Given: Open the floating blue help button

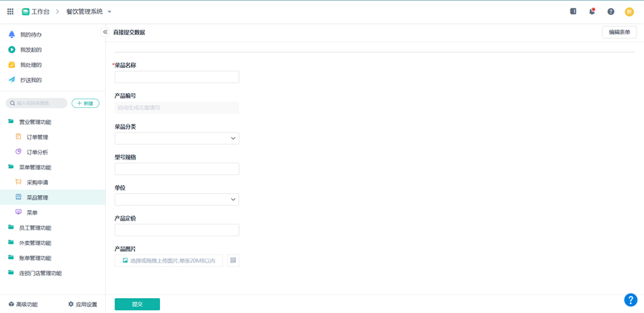Looking at the screenshot, I should point(630,300).
